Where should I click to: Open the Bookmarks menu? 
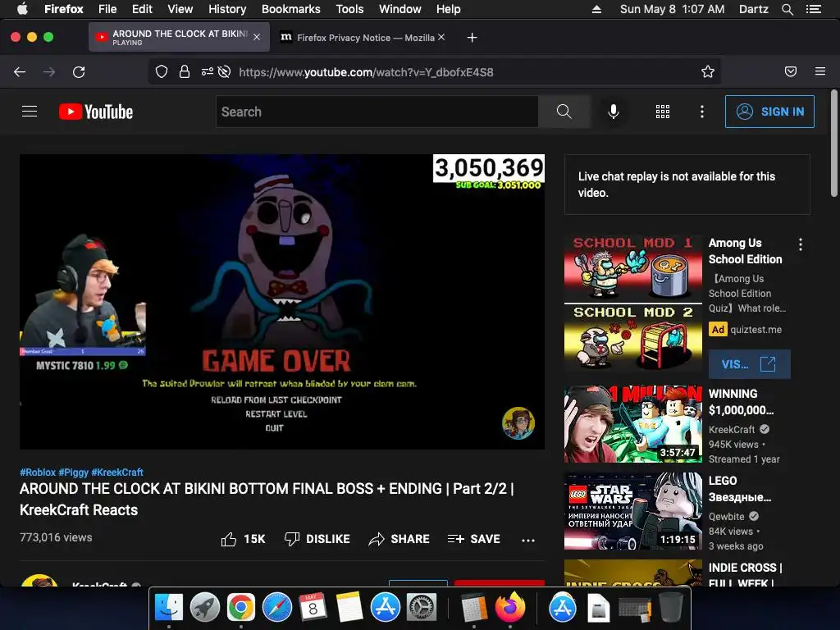tap(291, 9)
